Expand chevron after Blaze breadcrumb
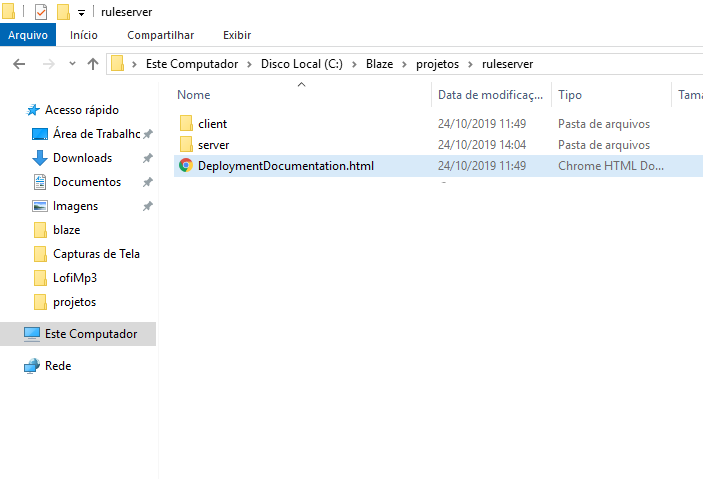Image resolution: width=703 pixels, height=479 pixels. tap(404, 65)
